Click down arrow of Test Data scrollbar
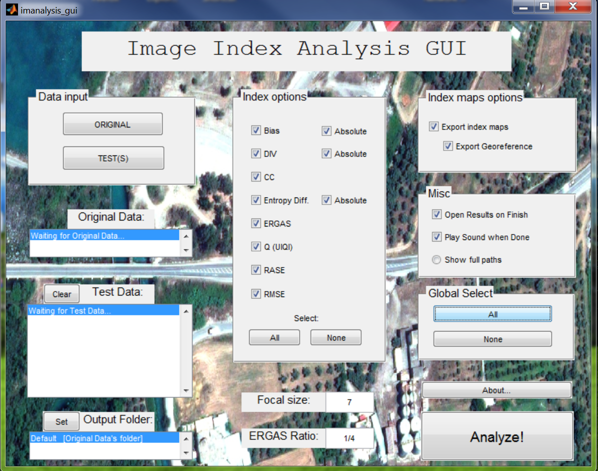 click(186, 391)
